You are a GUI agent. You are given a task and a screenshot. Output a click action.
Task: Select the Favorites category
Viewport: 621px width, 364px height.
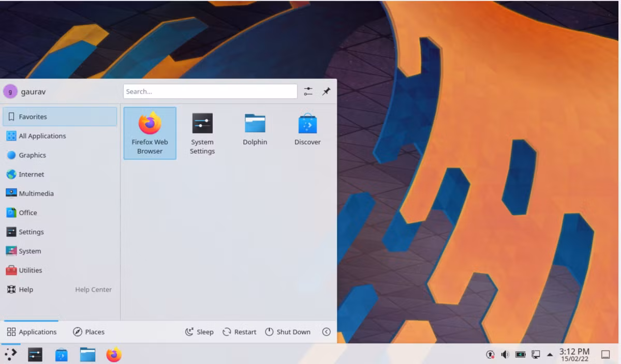click(x=60, y=117)
